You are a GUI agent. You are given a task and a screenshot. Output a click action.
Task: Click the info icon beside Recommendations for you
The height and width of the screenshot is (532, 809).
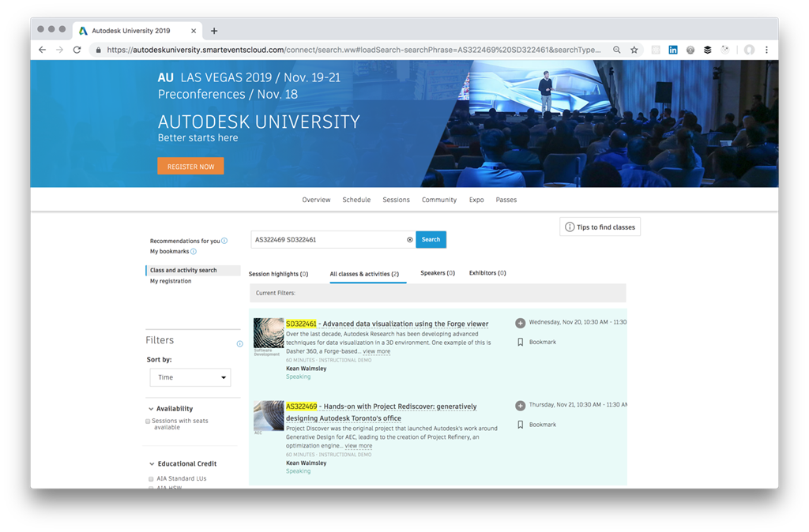click(x=224, y=241)
